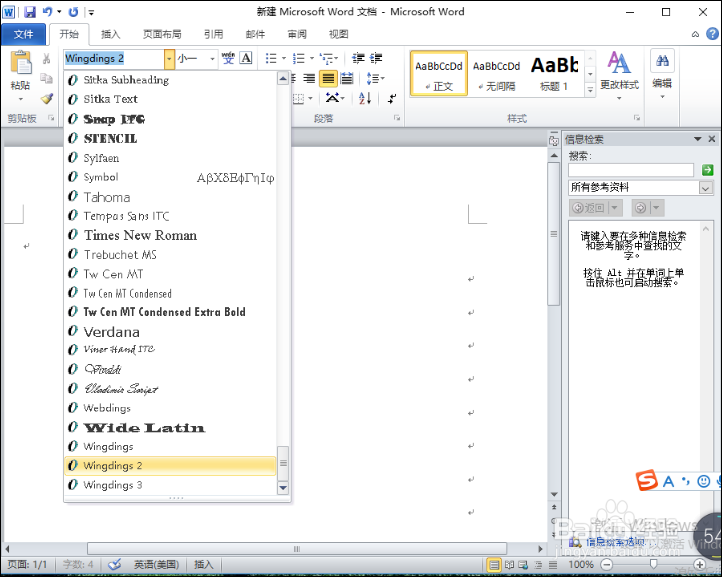Open the Research pane options arrow

pyautogui.click(x=698, y=139)
